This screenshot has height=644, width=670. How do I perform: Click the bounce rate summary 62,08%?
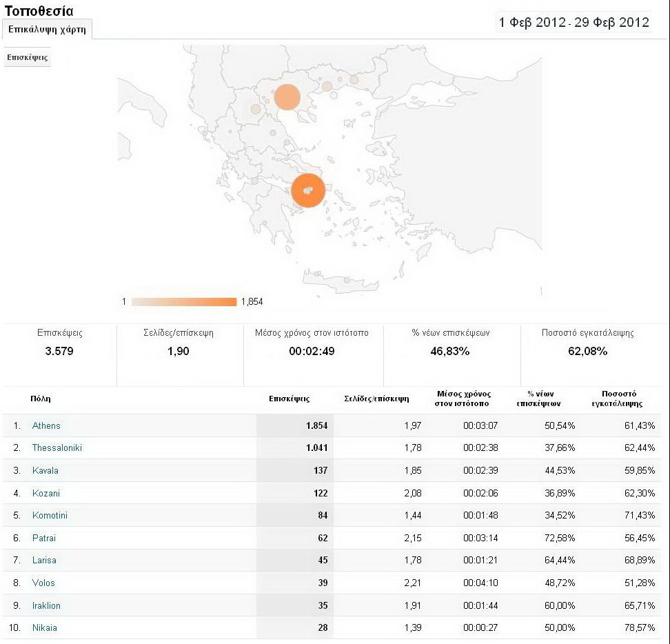coord(587,351)
